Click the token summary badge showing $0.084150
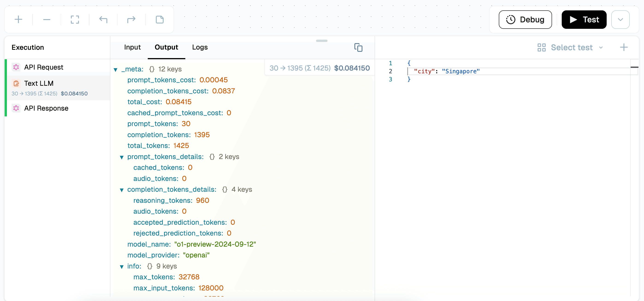Viewport: 644px width, 301px height. (319, 68)
